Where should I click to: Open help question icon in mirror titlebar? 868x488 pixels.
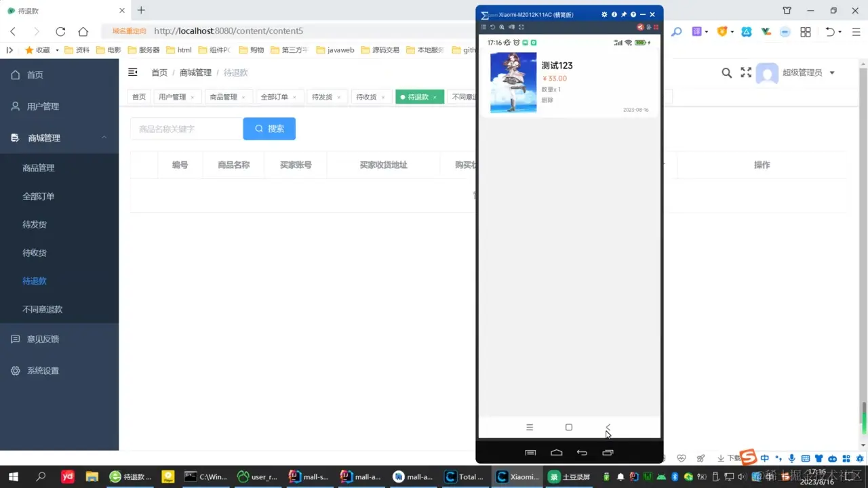tap(633, 14)
